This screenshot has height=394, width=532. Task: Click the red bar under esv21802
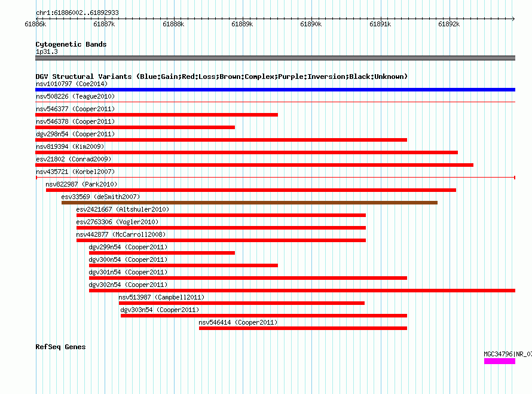click(x=255, y=165)
